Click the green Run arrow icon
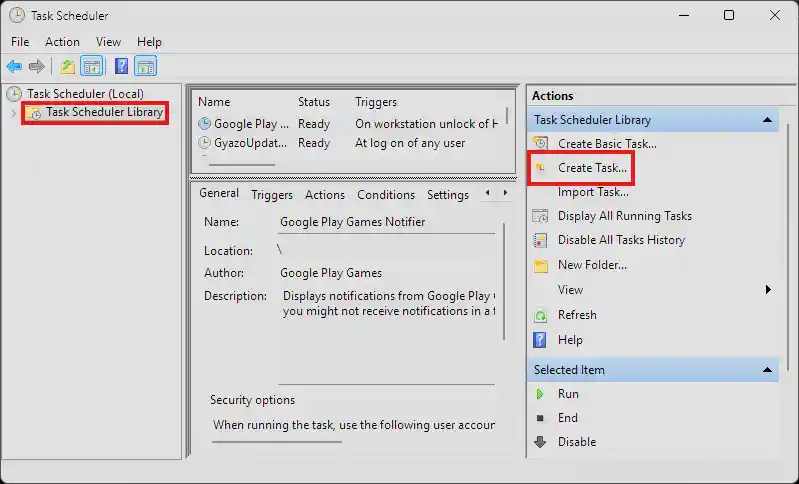This screenshot has width=799, height=484. click(x=540, y=394)
